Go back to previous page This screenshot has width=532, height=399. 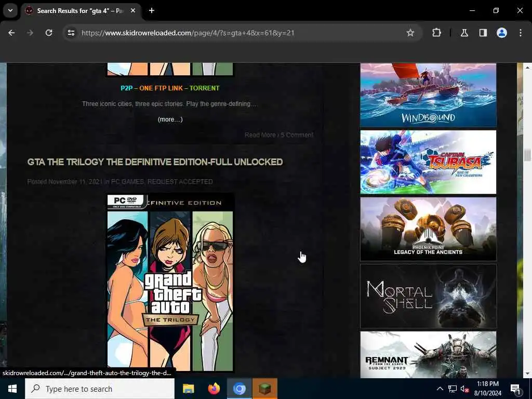pos(11,33)
